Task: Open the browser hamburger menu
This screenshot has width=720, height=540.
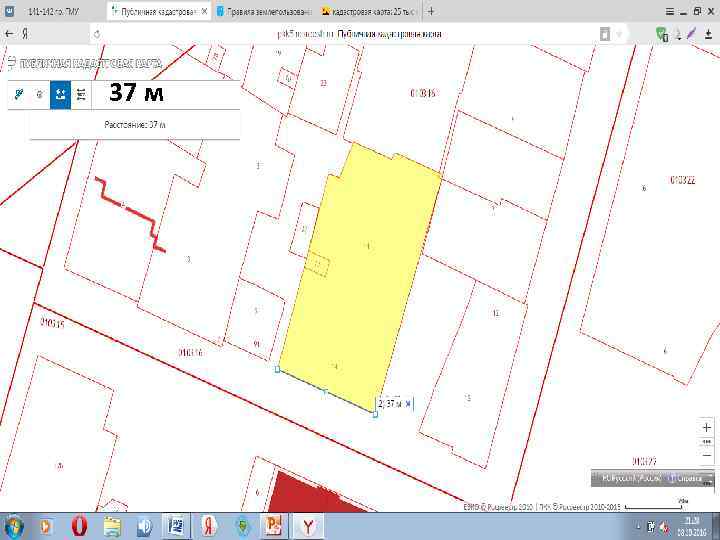Action: 670,11
